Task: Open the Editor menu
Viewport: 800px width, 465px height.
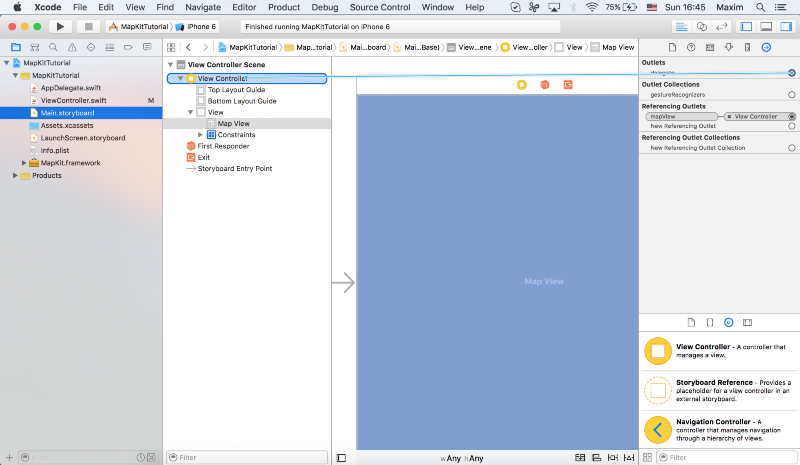Action: [x=244, y=7]
